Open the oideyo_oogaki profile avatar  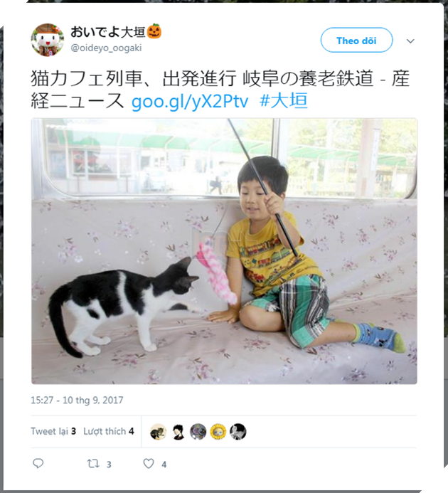pyautogui.click(x=47, y=40)
